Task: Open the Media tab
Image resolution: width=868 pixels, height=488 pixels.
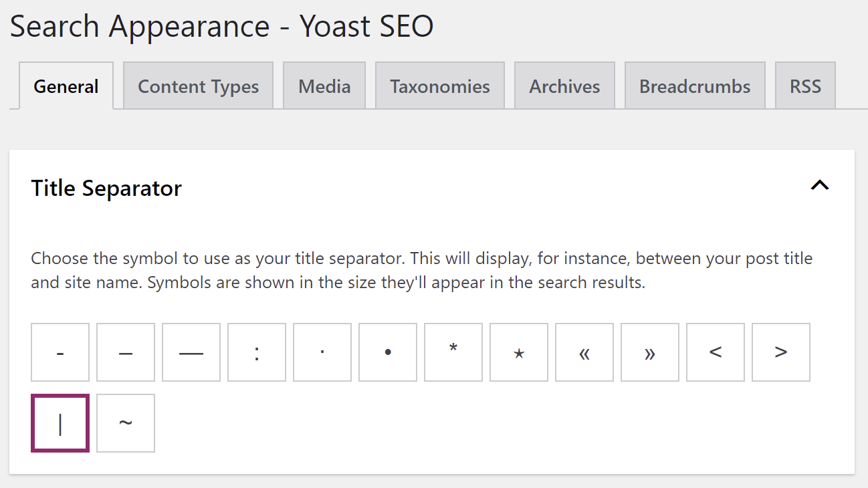Action: (x=324, y=86)
